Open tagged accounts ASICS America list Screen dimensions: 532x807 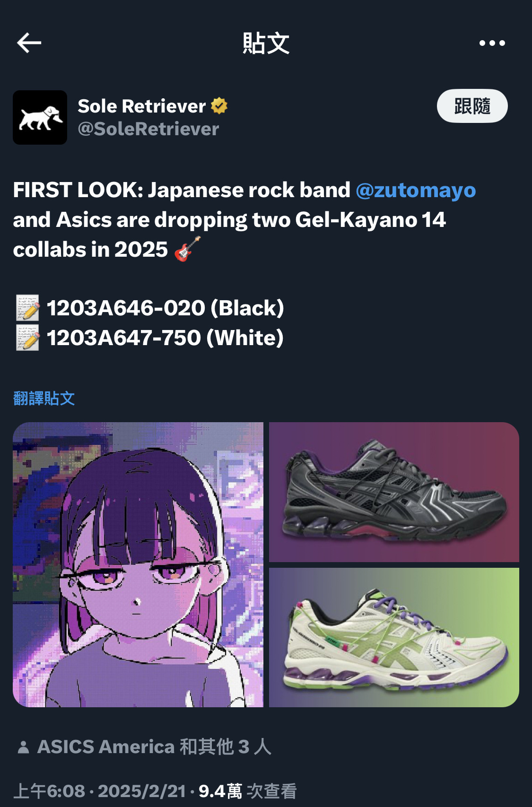154,747
